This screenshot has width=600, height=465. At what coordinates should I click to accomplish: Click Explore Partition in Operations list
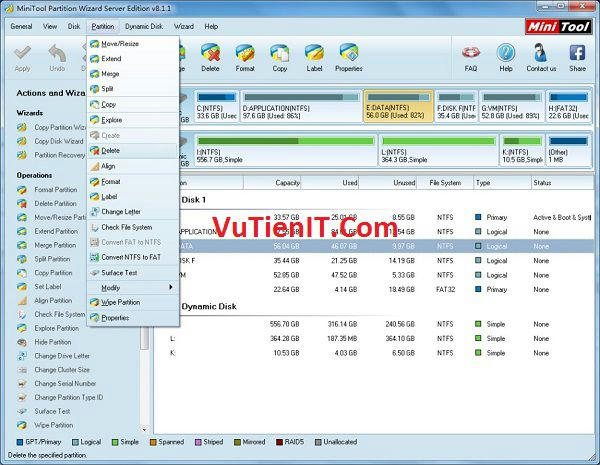pyautogui.click(x=56, y=328)
